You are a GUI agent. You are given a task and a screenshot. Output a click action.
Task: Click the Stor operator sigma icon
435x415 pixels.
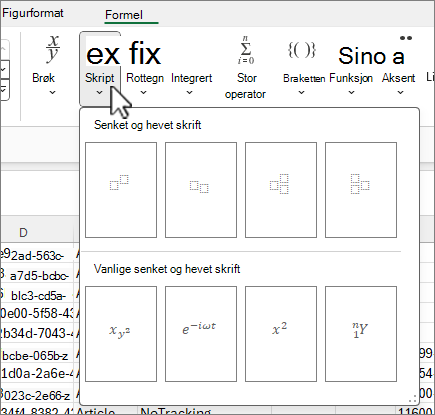tap(246, 50)
